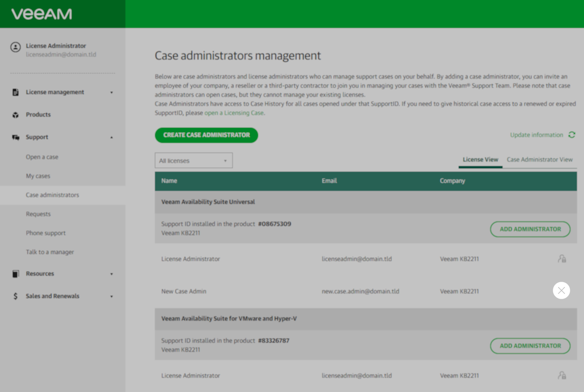Click the Email column header

pyautogui.click(x=329, y=181)
